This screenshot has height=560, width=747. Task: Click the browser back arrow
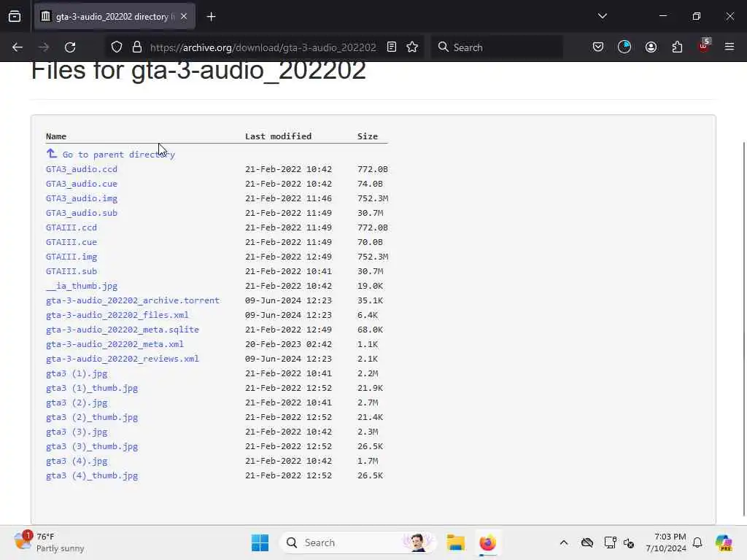pos(18,47)
